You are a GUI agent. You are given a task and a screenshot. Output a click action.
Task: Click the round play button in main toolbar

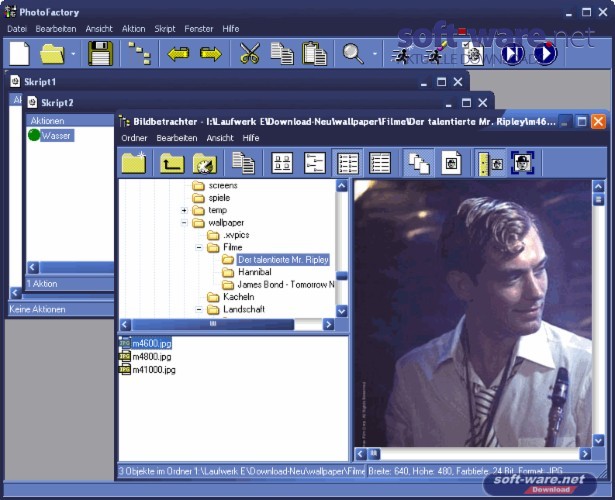pos(545,54)
